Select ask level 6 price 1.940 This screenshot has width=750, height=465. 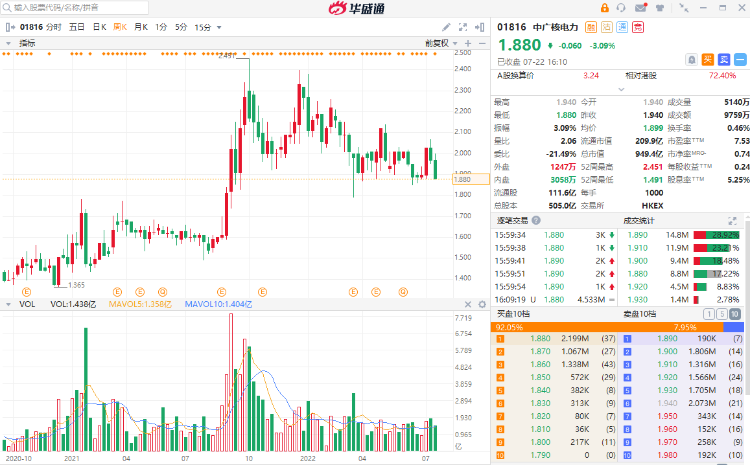[x=667, y=403]
